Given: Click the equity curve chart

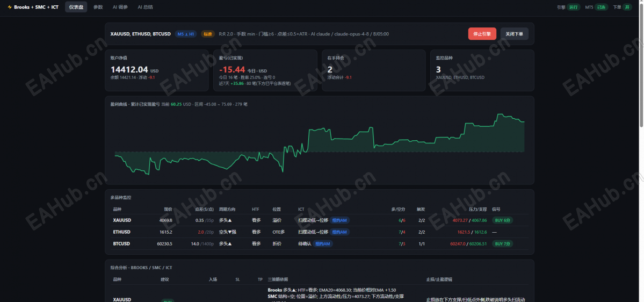Looking at the screenshot, I should click(320, 144).
